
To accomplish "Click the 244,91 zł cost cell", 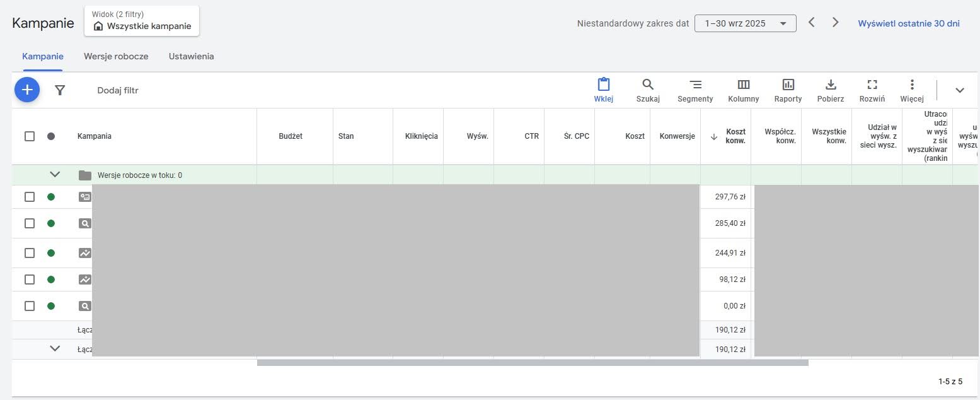I will pyautogui.click(x=730, y=253).
